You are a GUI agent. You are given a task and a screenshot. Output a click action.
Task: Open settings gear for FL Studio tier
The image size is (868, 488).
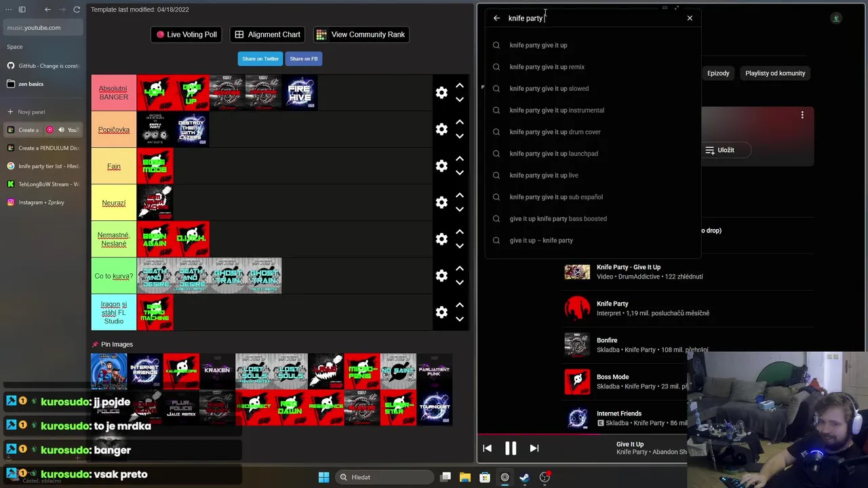pyautogui.click(x=441, y=312)
